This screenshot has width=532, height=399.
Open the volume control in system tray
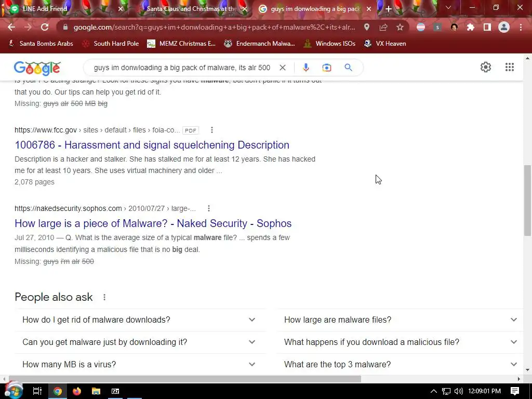[458, 391]
